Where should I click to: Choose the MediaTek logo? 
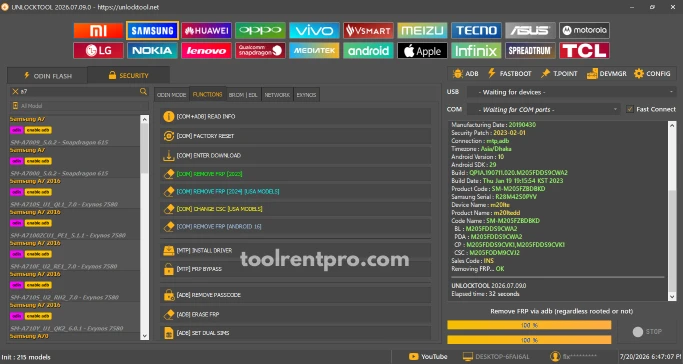point(314,51)
